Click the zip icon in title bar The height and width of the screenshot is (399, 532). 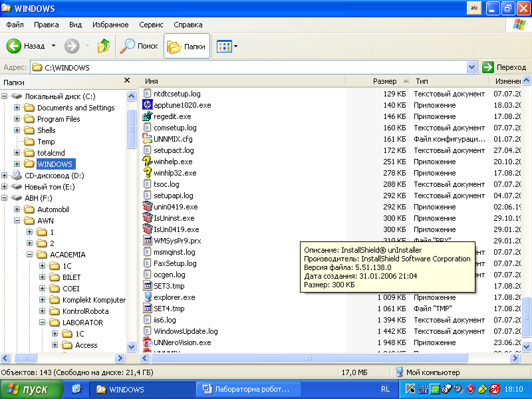(474, 8)
